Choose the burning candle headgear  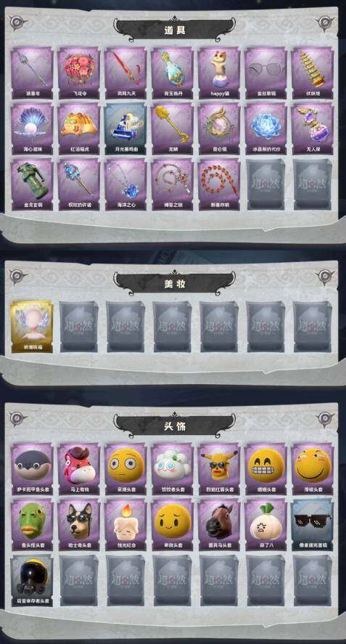pos(125,525)
